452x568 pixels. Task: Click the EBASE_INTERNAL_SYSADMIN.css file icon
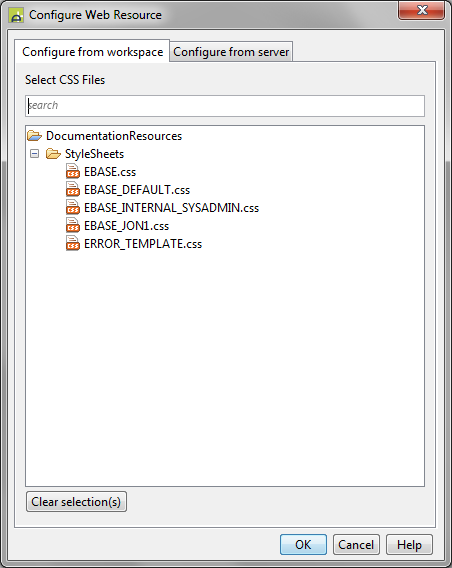pos(72,207)
